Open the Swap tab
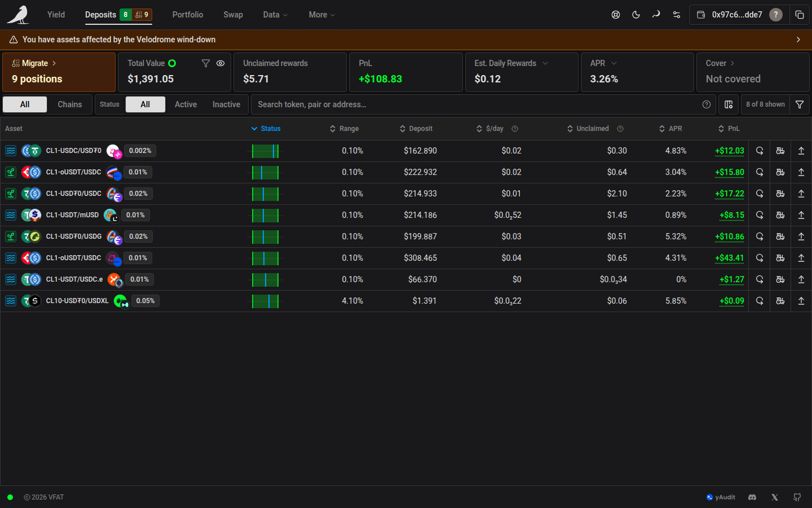Screen dimensions: 812x508 (233, 15)
